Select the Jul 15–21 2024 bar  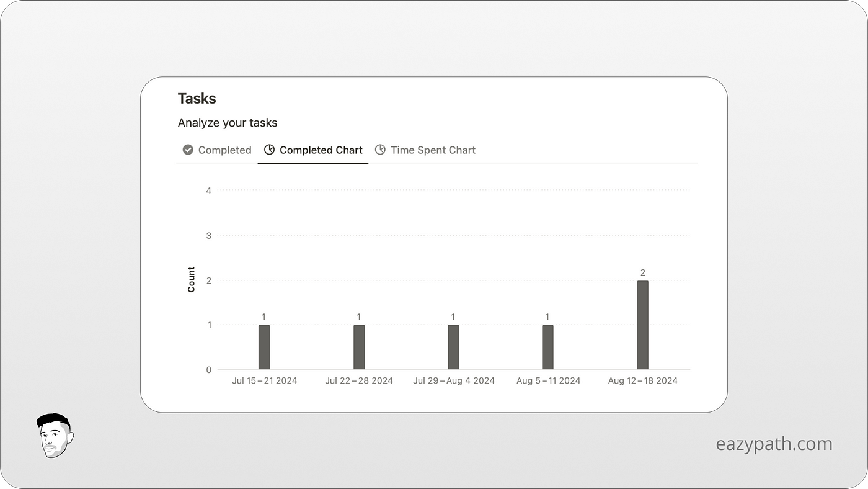[263, 346]
